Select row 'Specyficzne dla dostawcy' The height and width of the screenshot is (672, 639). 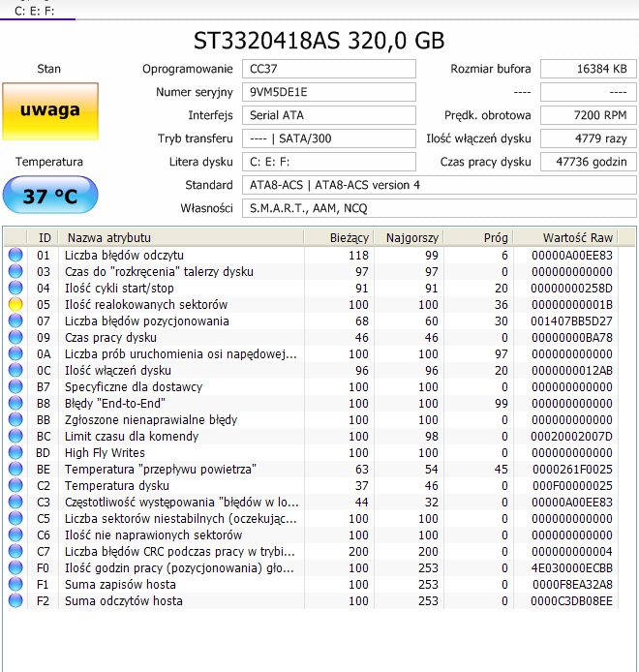pos(311,386)
